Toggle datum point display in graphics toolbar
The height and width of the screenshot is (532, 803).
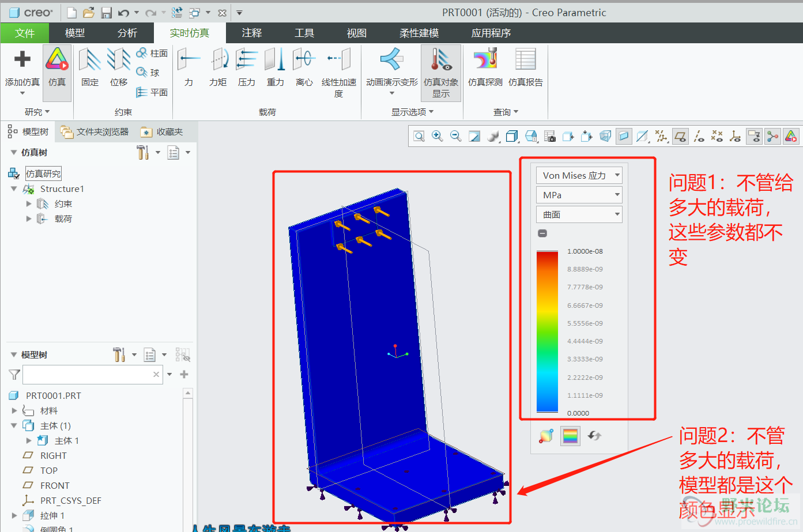pos(717,137)
